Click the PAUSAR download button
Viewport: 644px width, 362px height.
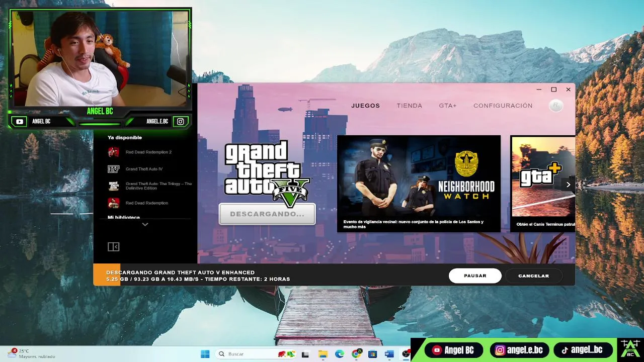coord(475,276)
